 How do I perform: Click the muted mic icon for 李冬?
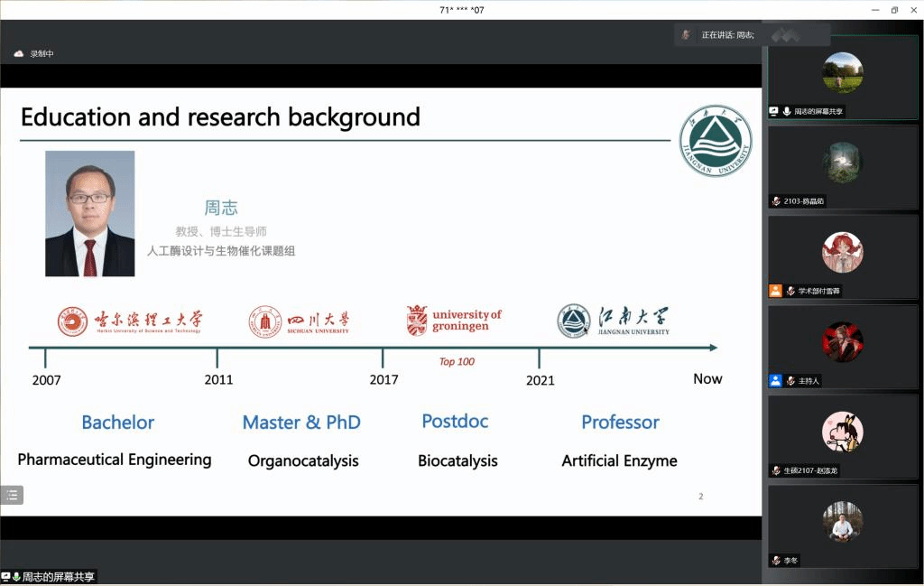click(776, 561)
